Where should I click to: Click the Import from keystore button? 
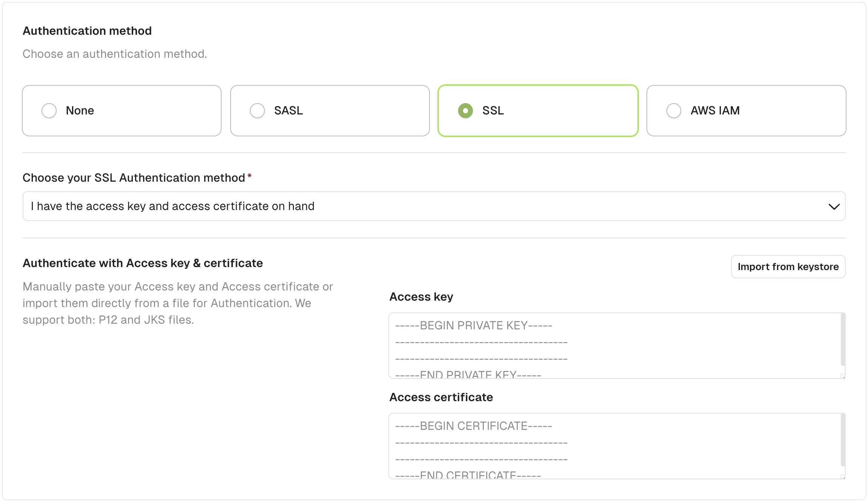click(x=788, y=267)
